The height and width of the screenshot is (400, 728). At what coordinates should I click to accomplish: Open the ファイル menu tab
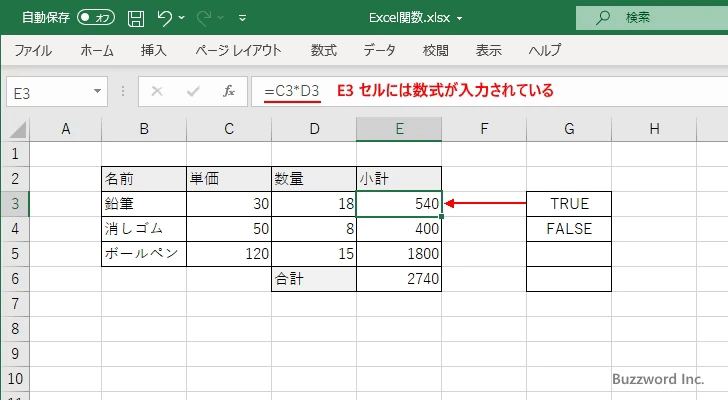(x=32, y=50)
